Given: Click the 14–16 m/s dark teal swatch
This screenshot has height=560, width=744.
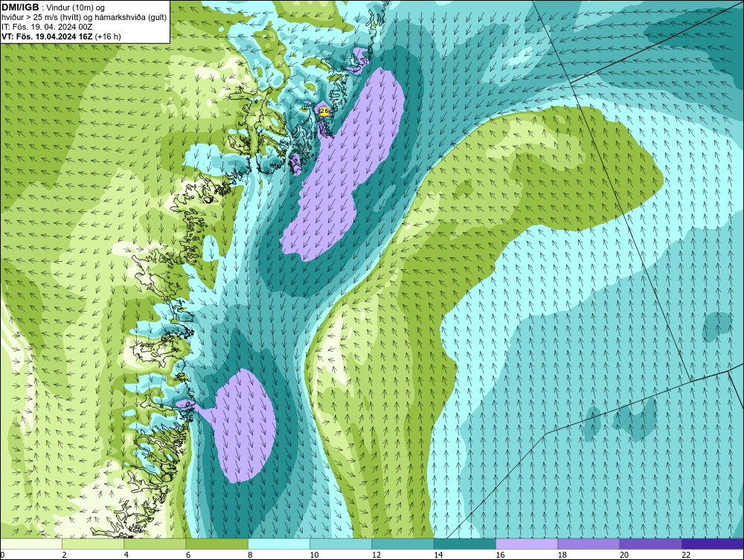Looking at the screenshot, I should [x=464, y=544].
